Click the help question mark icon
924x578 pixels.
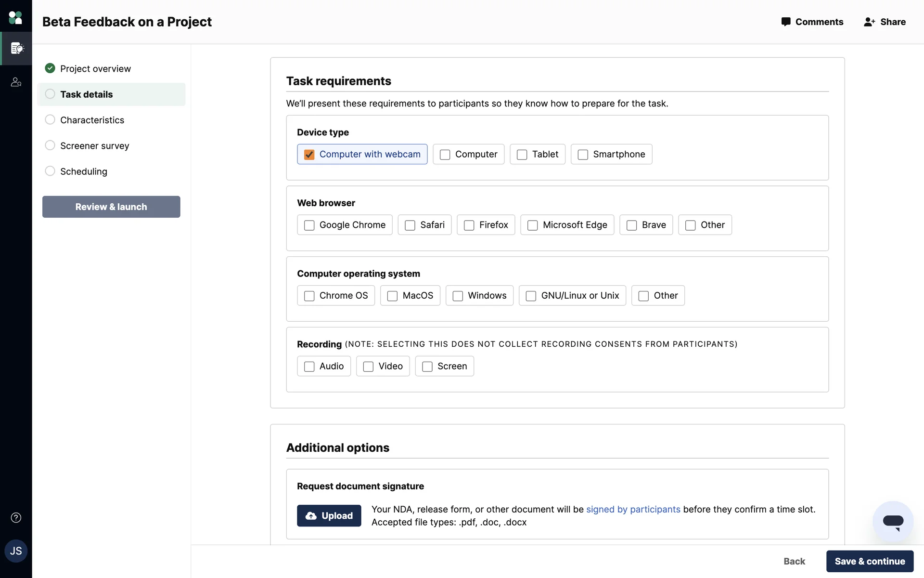[16, 518]
